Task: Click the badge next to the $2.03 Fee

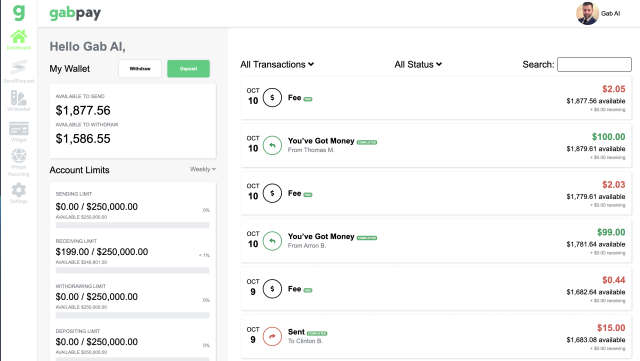Action: pos(308,194)
